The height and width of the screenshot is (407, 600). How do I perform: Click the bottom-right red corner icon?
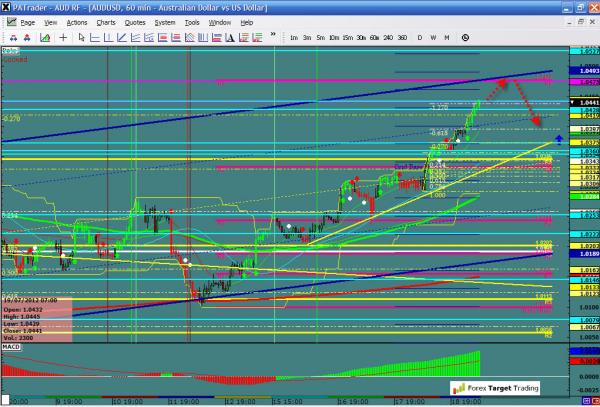tap(594, 400)
